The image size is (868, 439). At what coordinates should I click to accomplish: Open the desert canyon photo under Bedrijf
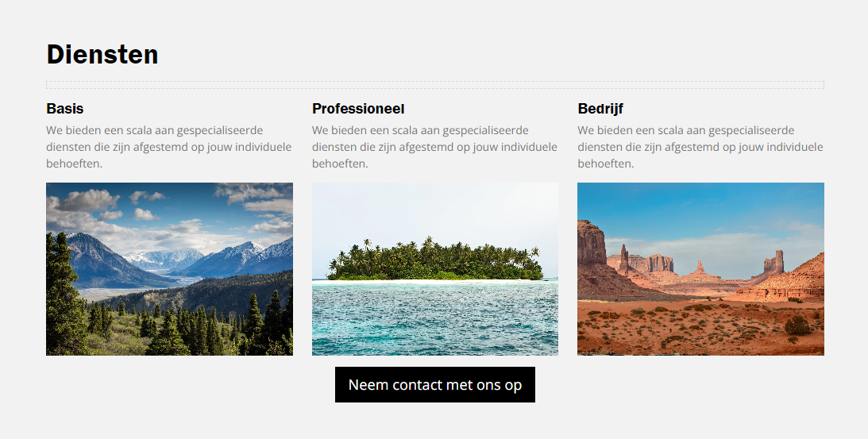tap(700, 269)
